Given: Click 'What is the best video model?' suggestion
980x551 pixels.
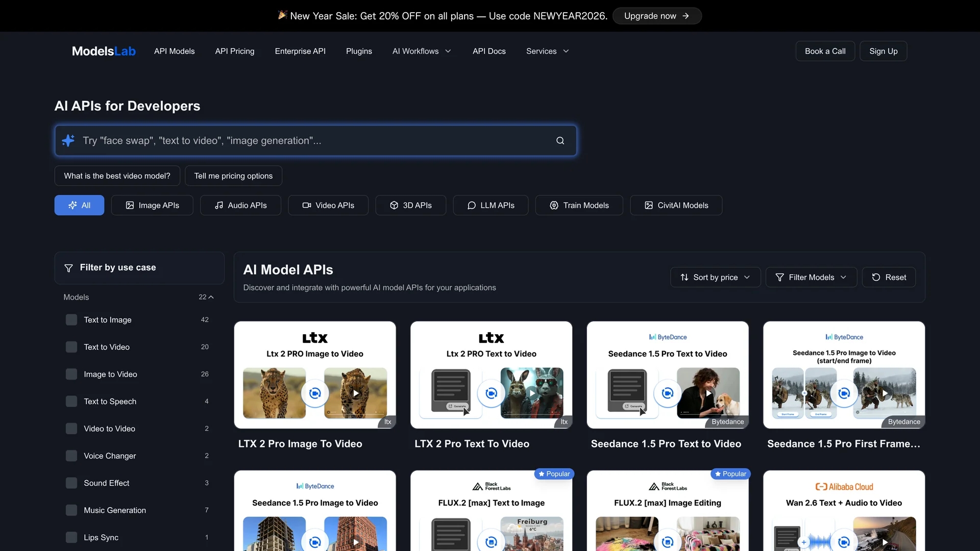Looking at the screenshot, I should coord(117,176).
